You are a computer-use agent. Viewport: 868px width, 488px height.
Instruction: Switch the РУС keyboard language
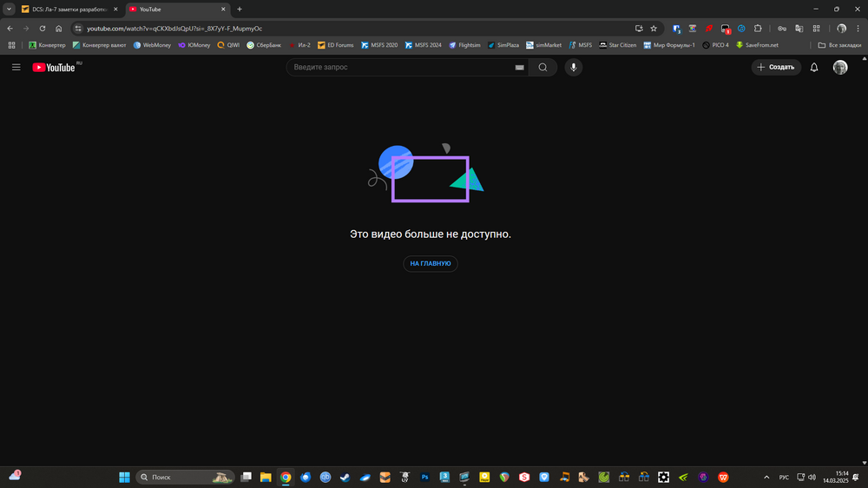(x=784, y=478)
